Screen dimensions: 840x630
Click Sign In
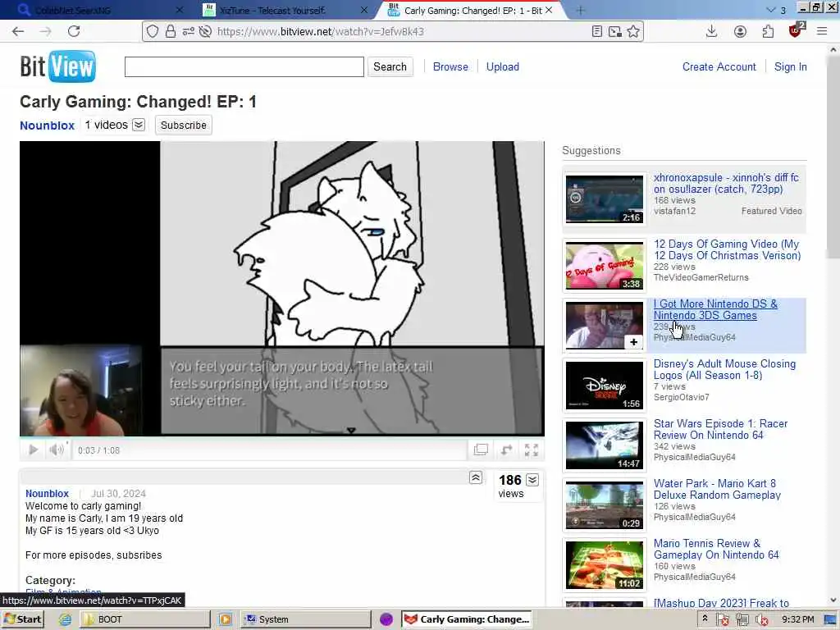click(x=790, y=67)
